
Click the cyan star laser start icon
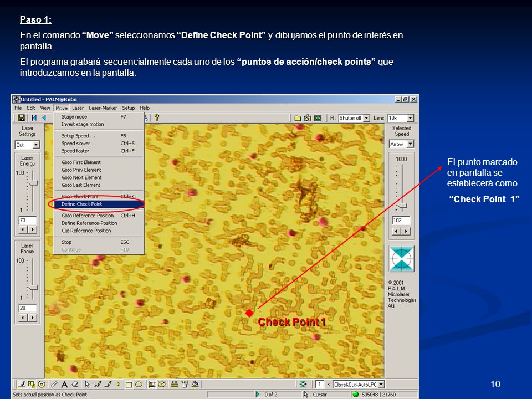pos(303,385)
